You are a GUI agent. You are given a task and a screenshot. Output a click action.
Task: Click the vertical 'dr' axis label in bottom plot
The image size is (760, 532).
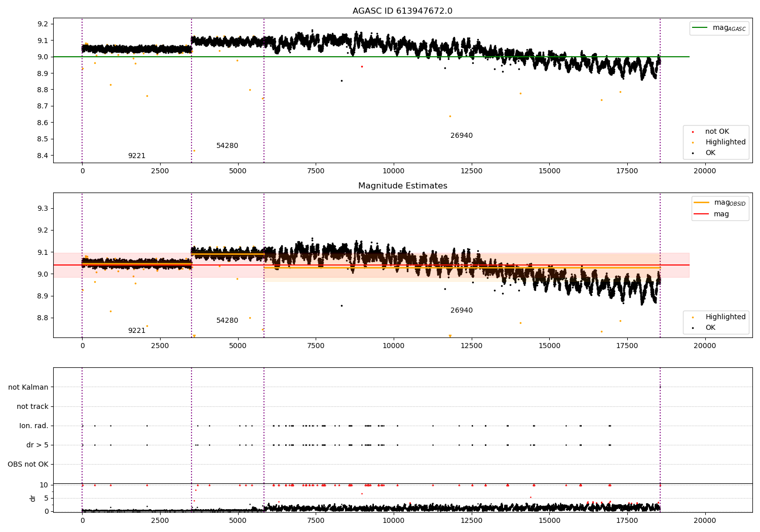point(33,498)
